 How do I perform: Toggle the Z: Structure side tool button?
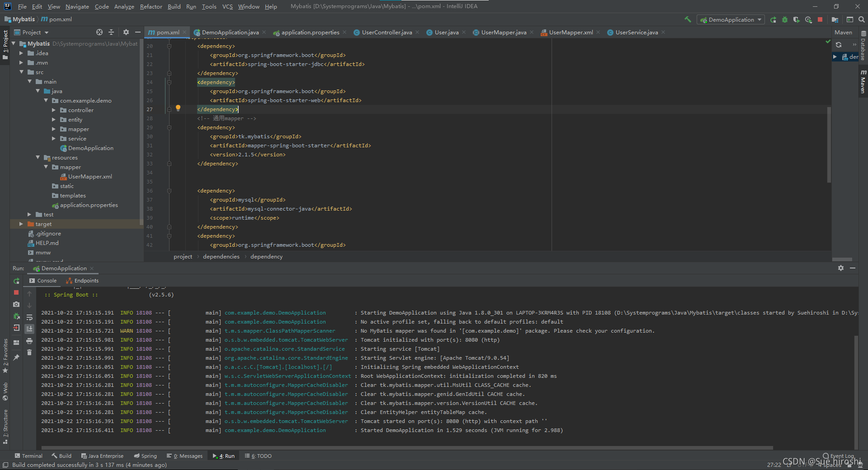point(5,427)
